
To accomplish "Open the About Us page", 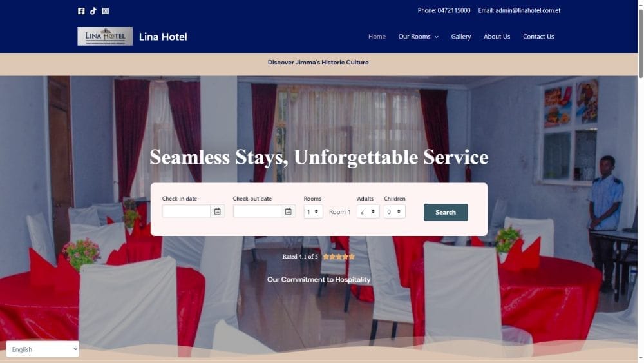I will 497,37.
